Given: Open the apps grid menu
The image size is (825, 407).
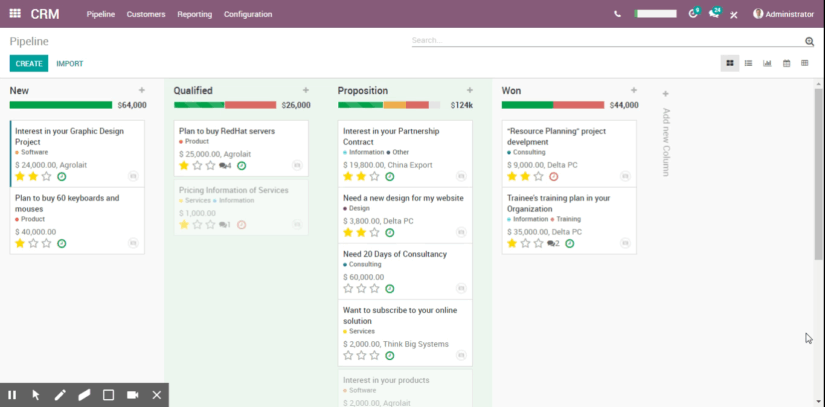Looking at the screenshot, I should [15, 14].
